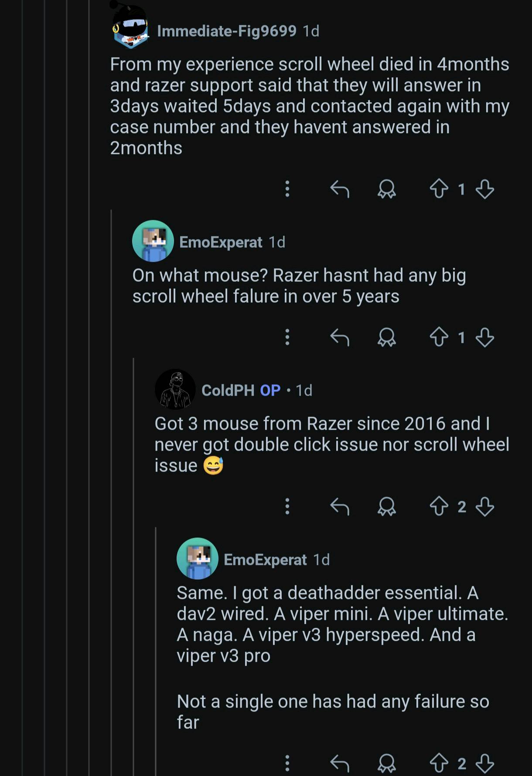Image resolution: width=532 pixels, height=776 pixels.
Task: Reply to EmoExperat's "On what mouse?" comment
Action: pos(340,337)
